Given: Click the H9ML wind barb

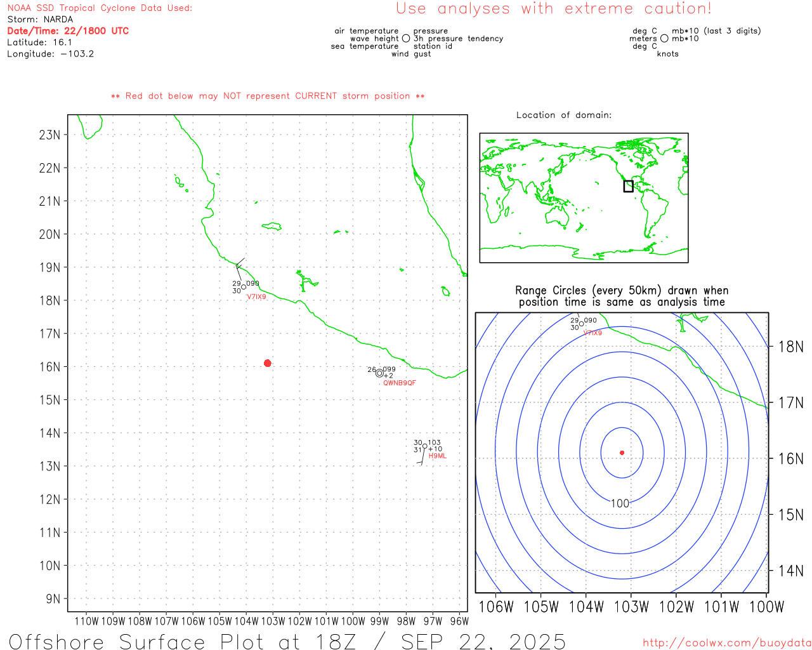Looking at the screenshot, I should click(x=421, y=457).
